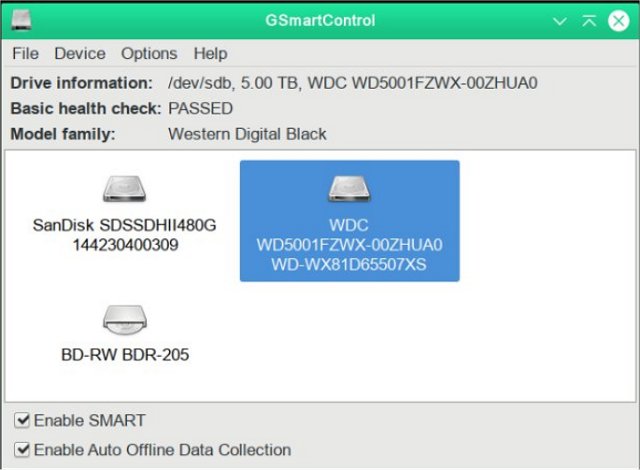The width and height of the screenshot is (640, 470).
Task: Toggle the Enable SMART checkbox
Action: 22,420
